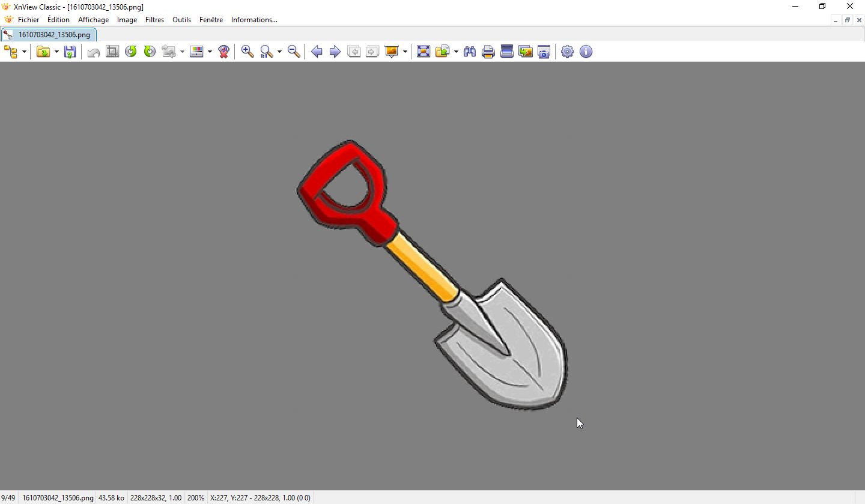Viewport: 865px width, 504px height.
Task: Click the batch convert images icon
Action: [x=526, y=52]
